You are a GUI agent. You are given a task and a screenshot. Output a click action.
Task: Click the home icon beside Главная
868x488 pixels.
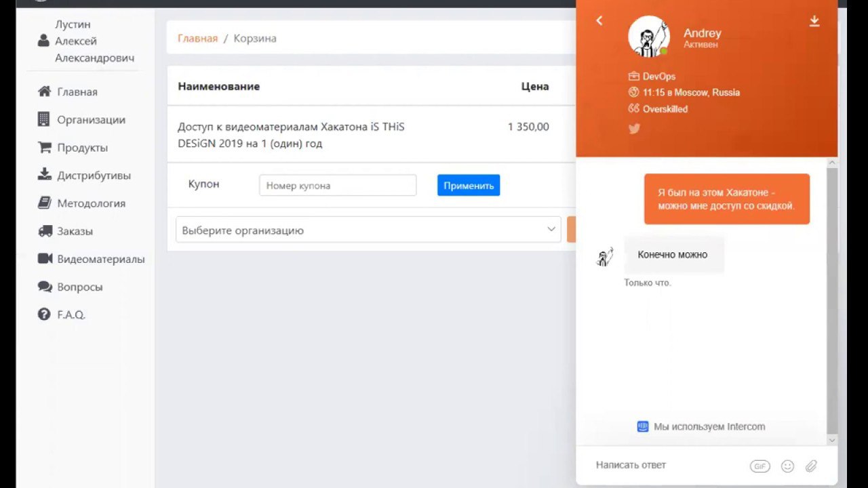point(44,91)
